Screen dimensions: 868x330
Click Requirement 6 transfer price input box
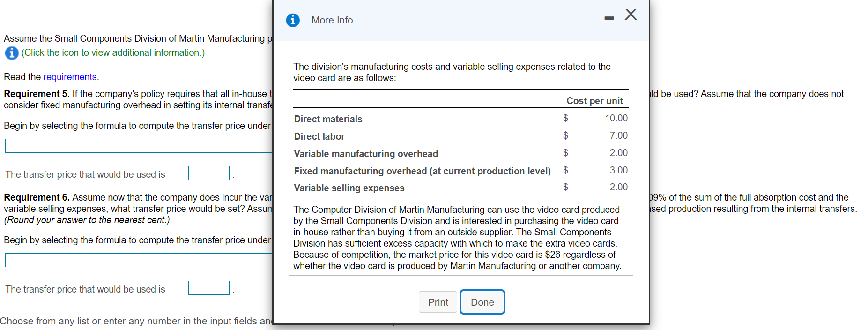point(209,288)
